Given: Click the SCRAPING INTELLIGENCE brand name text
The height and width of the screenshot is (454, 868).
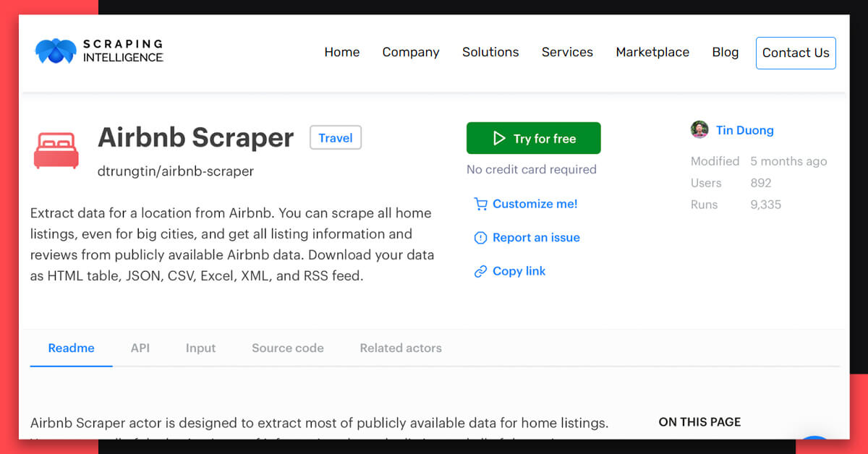Looking at the screenshot, I should [x=123, y=51].
